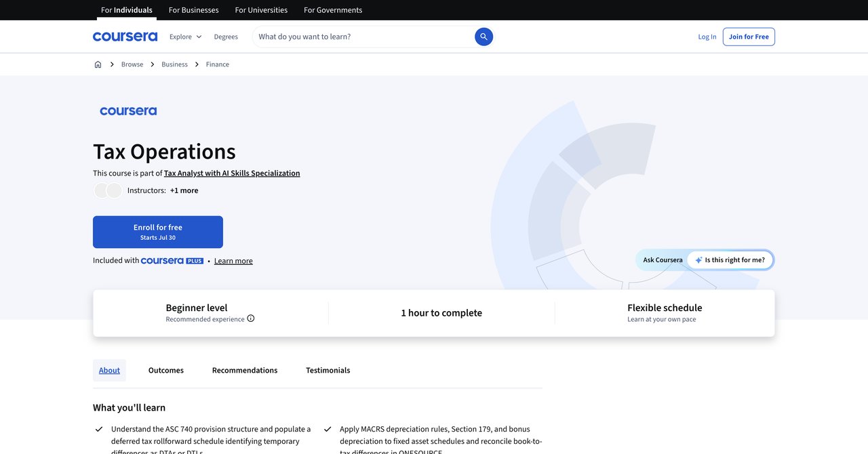Click the first instructor avatar
Screen dimensions: 868x454
(101, 190)
